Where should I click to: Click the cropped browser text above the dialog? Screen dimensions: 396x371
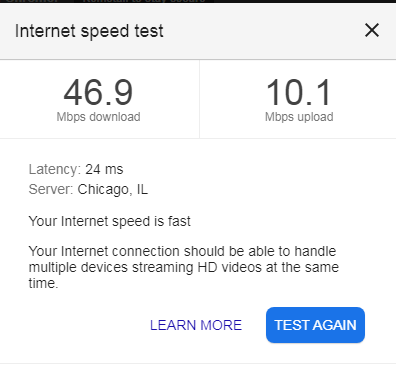[x=106, y=1]
